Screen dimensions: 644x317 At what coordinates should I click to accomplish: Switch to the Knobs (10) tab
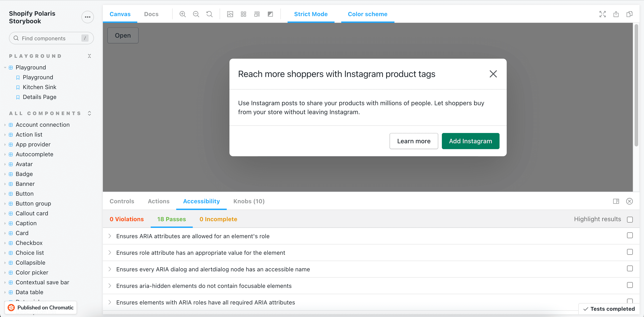(249, 201)
